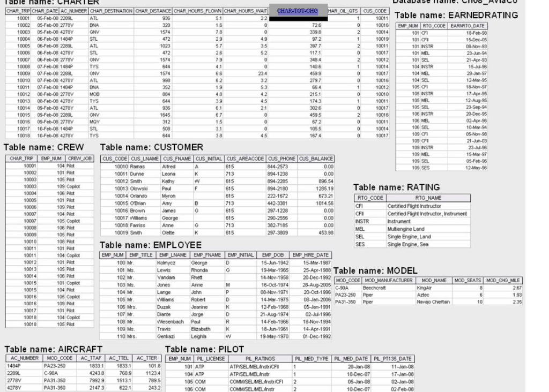Click employee last name Duzak
This screenshot has height=392, width=549.
164,307
